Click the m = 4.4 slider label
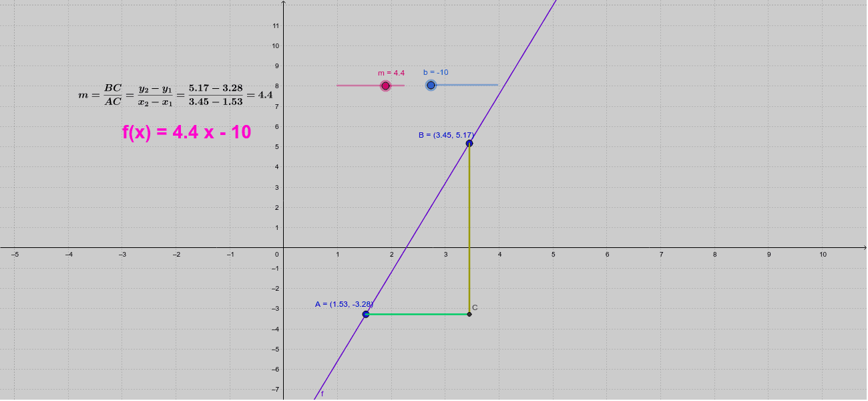The height and width of the screenshot is (401, 868). coord(391,73)
